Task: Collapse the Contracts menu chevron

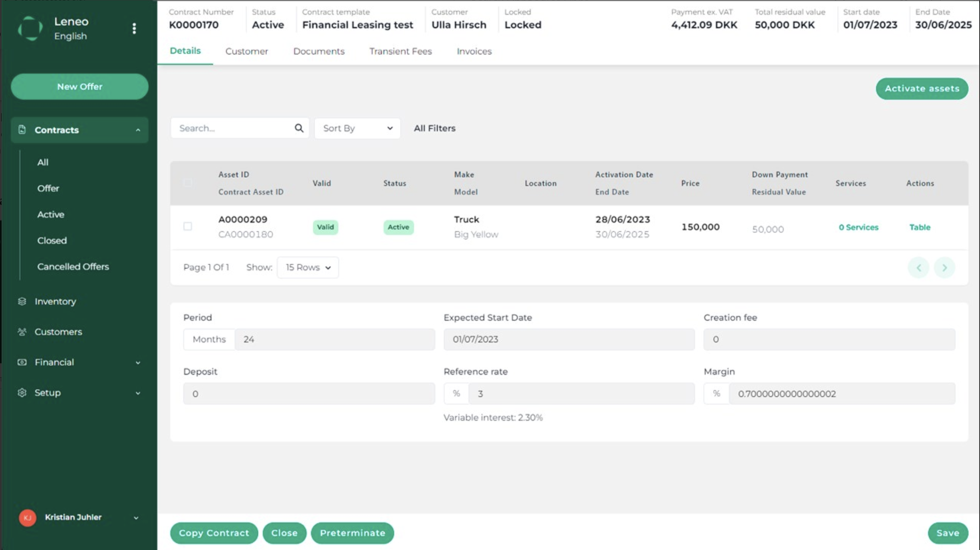Action: click(138, 130)
